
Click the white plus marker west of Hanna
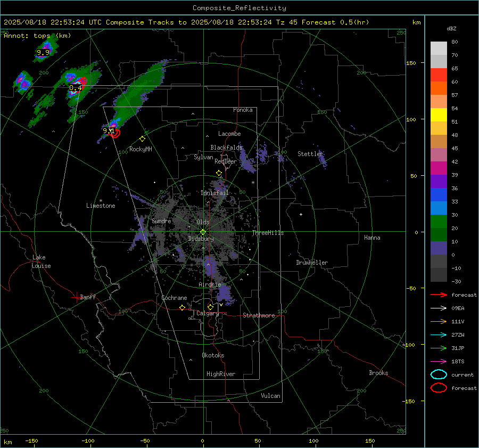(301, 214)
